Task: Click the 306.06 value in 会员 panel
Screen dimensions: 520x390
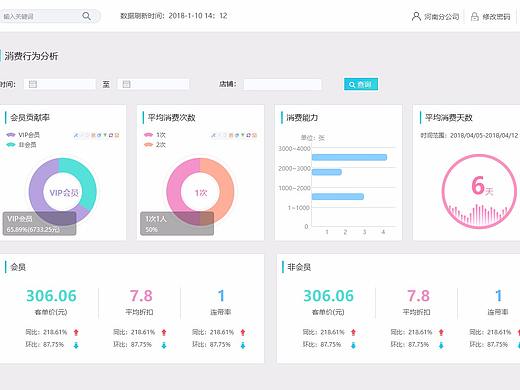Action: pyautogui.click(x=51, y=296)
